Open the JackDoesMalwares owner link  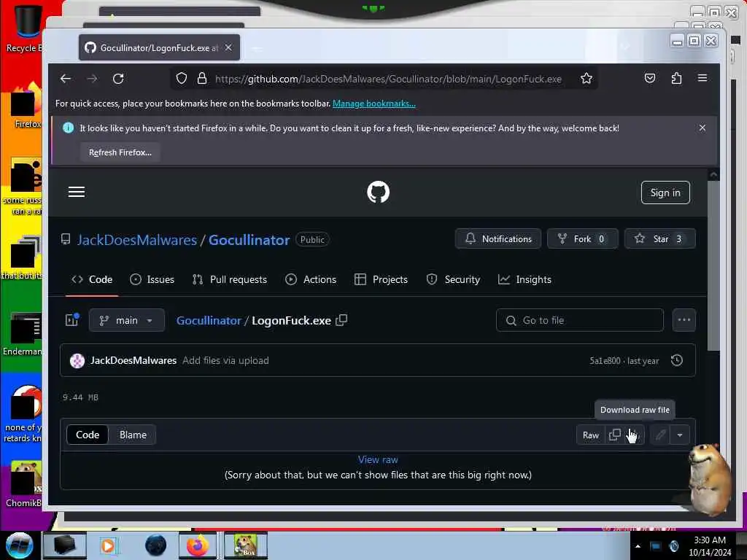coord(137,239)
